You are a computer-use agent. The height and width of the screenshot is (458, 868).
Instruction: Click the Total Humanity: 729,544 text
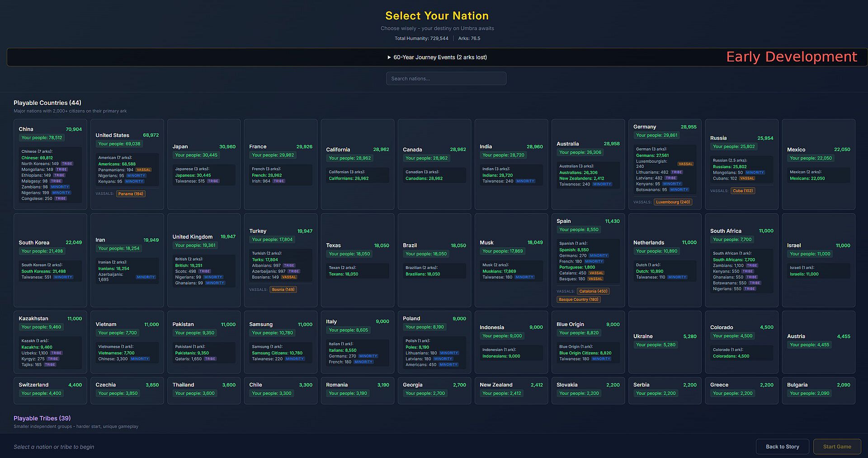click(421, 38)
